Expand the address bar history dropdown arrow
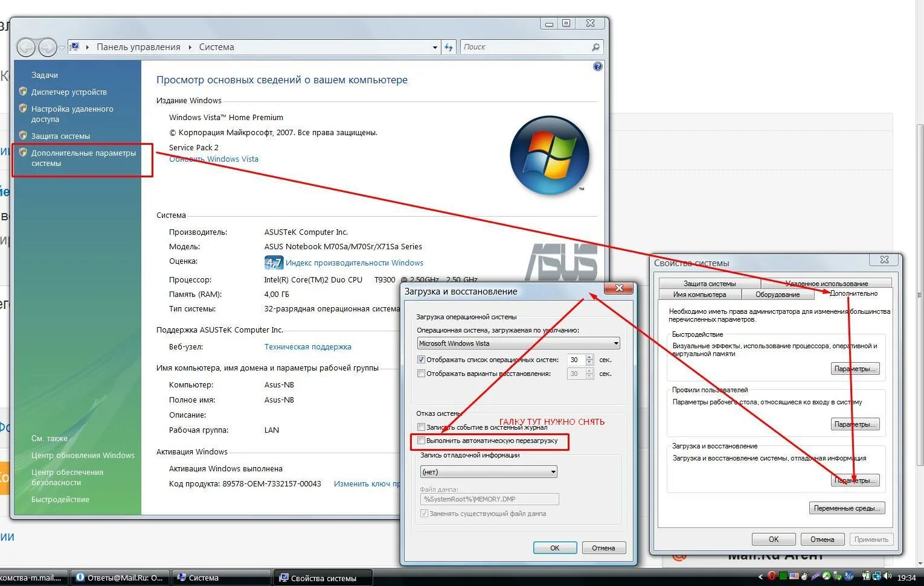Viewport: 924px width, 586px height. tap(435, 47)
